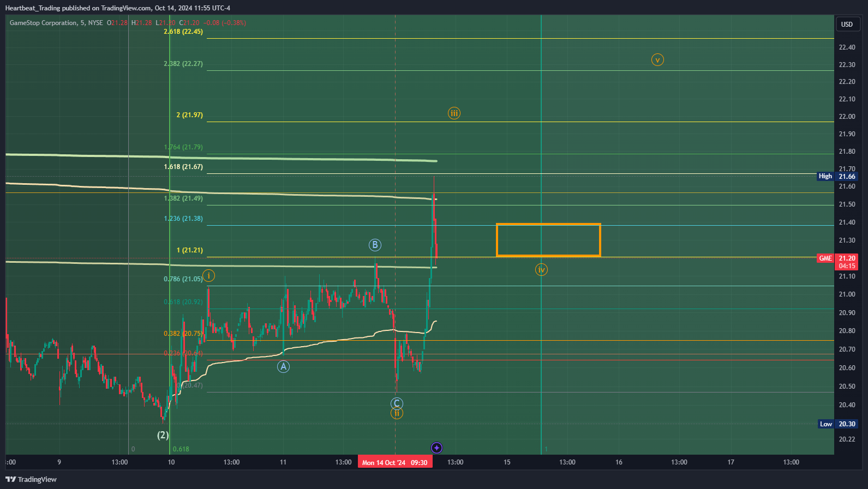Select the blue circled A wave label
This screenshot has width=868, height=489.
283,367
